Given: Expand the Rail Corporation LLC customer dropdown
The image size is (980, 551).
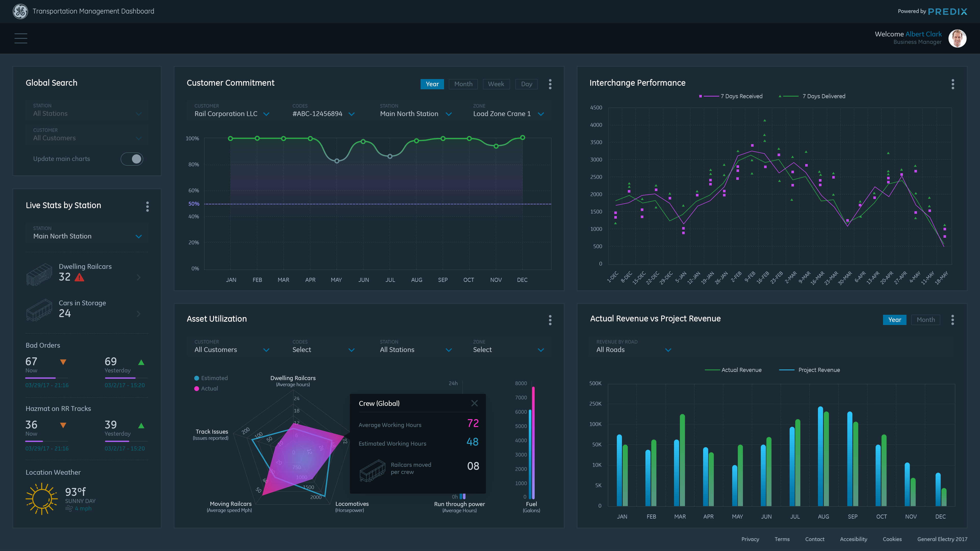Looking at the screenshot, I should coord(266,114).
